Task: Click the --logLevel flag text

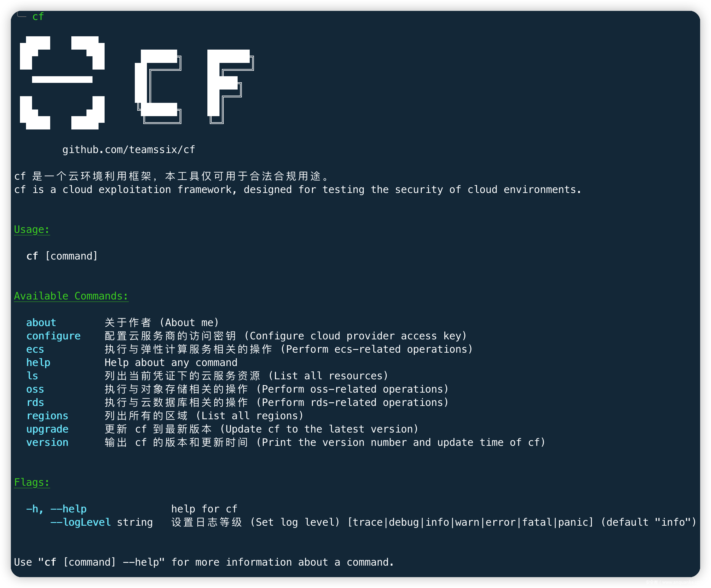Action: tap(81, 522)
